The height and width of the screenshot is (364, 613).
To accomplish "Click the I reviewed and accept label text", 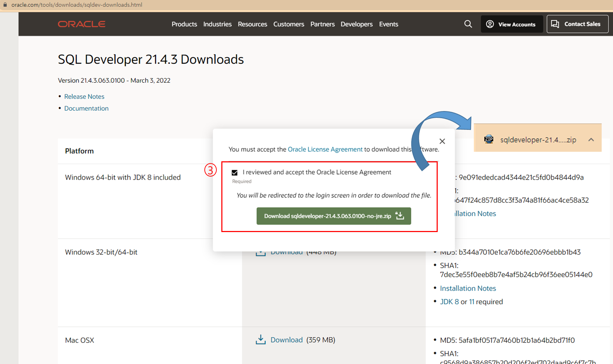I will [317, 172].
